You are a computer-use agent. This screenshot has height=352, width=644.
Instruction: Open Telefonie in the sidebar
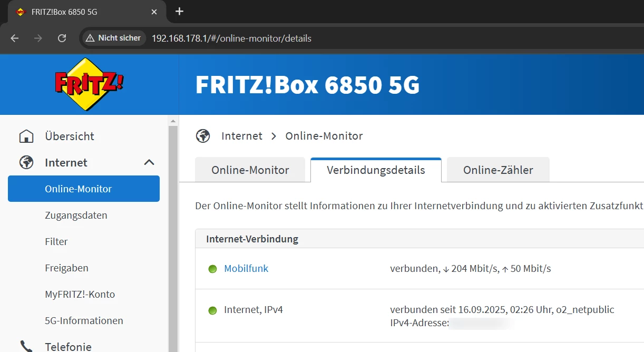[x=68, y=346]
